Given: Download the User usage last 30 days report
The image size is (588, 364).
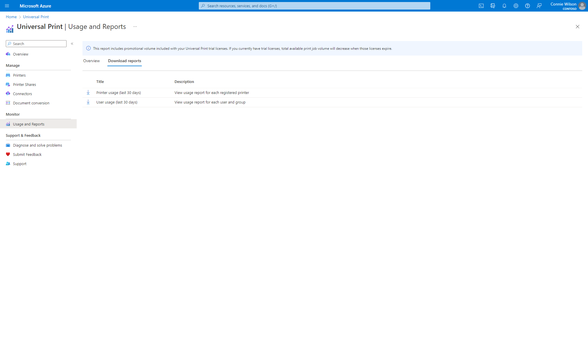Looking at the screenshot, I should pos(88,102).
